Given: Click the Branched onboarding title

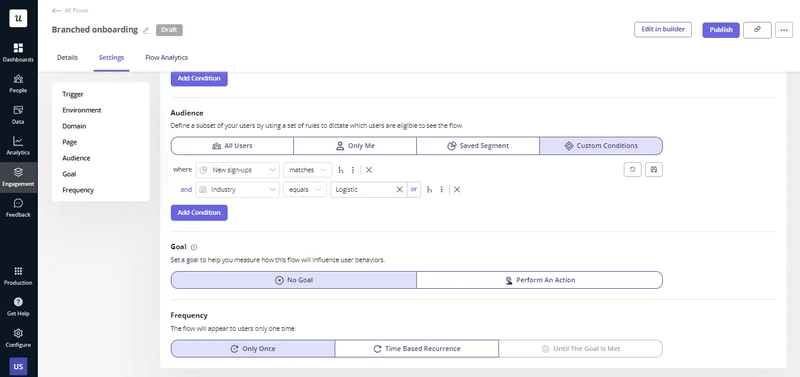Looking at the screenshot, I should [x=95, y=30].
